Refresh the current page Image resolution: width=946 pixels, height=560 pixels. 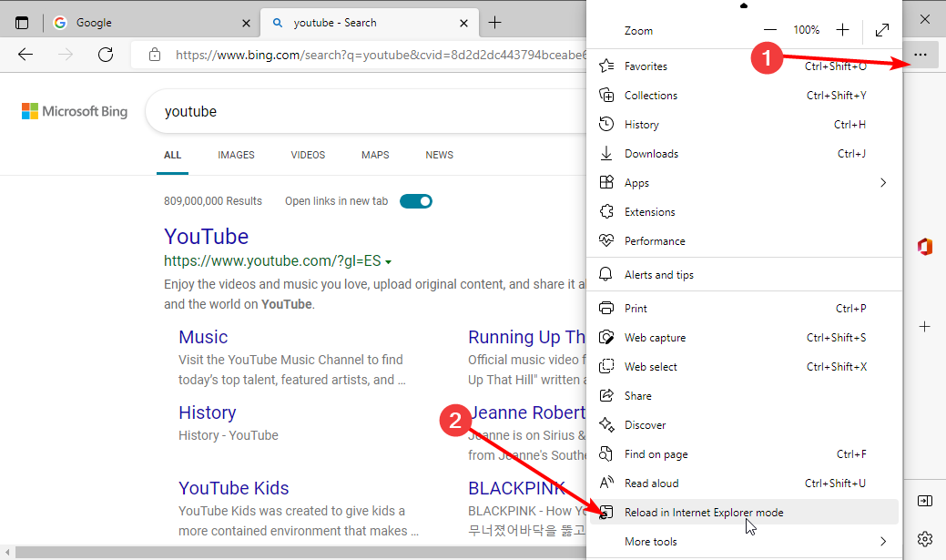coord(106,55)
